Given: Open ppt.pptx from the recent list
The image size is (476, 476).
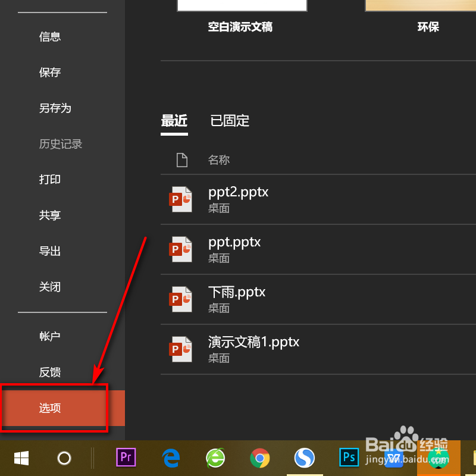Looking at the screenshot, I should (x=318, y=249).
